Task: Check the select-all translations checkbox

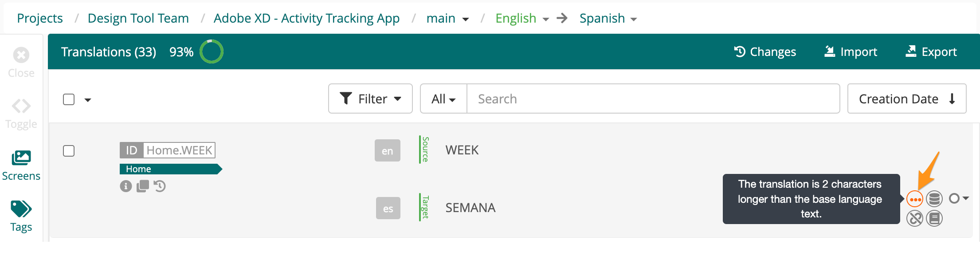Action: click(69, 99)
